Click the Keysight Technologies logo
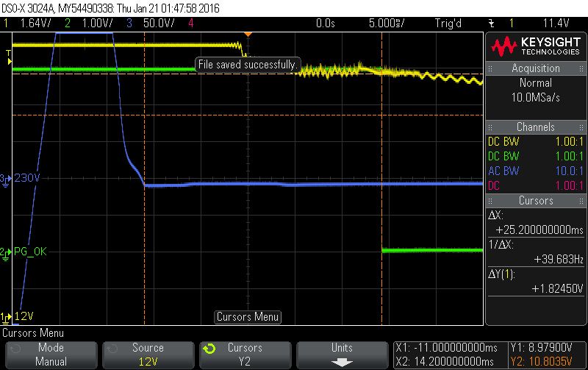Viewport: 588px width, 370px height. (x=536, y=46)
